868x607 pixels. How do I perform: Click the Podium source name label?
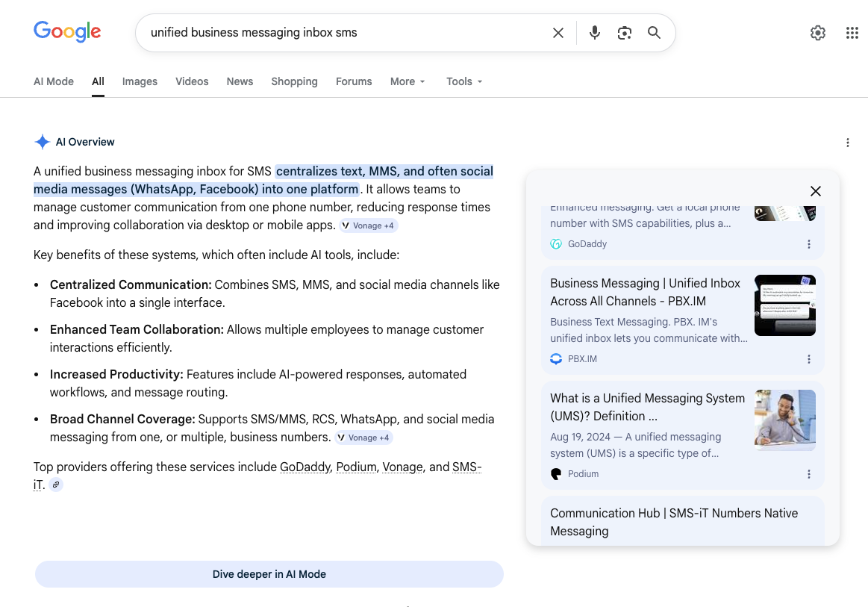pos(583,474)
